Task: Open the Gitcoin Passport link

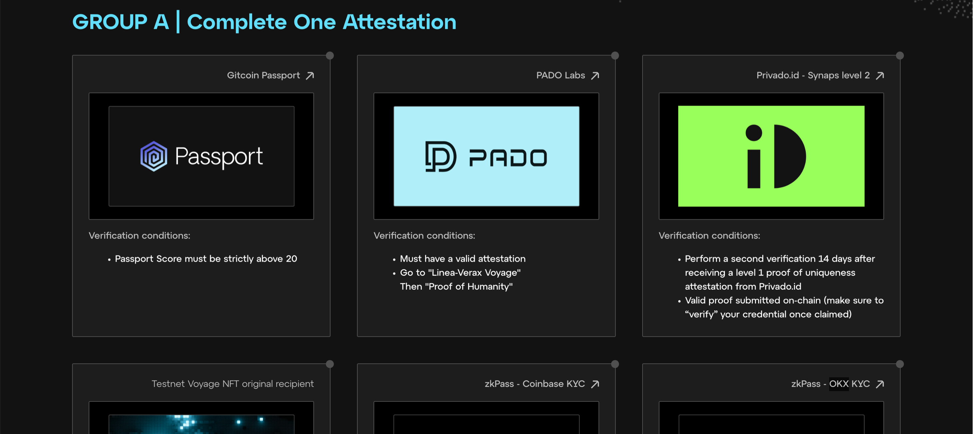Action: [x=263, y=76]
